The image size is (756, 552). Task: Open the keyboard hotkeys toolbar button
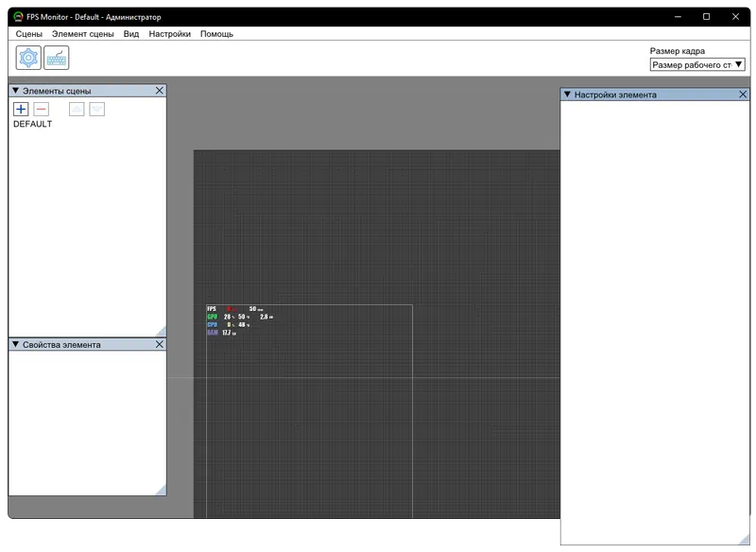(x=57, y=58)
